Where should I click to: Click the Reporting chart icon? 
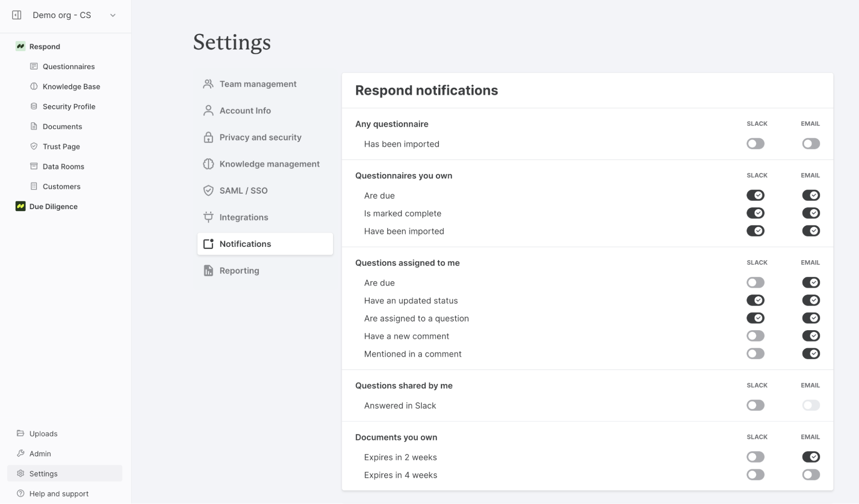click(x=208, y=270)
